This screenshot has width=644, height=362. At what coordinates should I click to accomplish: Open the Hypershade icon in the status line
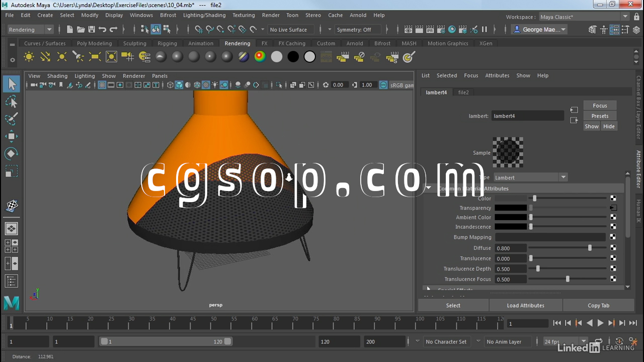coord(452,30)
